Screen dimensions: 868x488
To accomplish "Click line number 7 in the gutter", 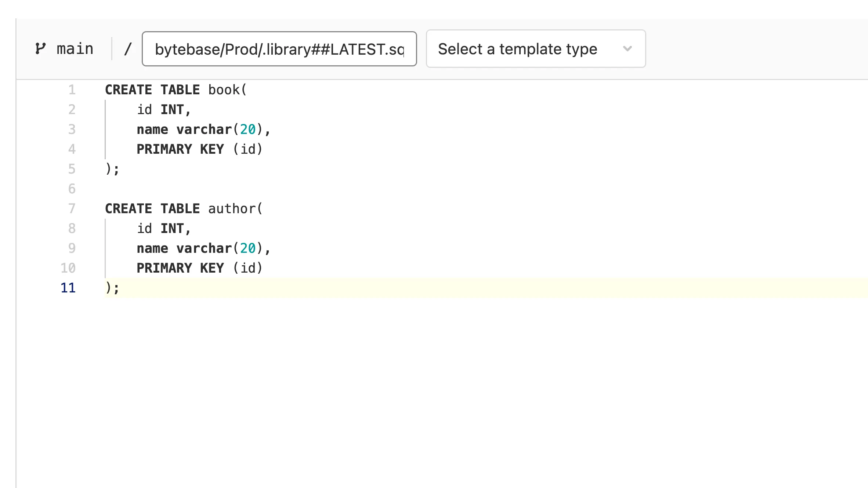I will coord(72,209).
